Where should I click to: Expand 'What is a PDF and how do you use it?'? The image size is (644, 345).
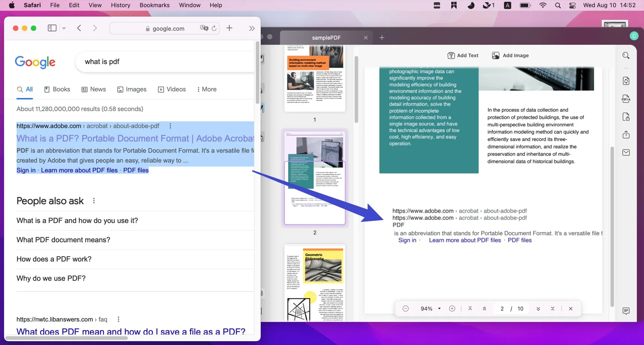(135, 221)
